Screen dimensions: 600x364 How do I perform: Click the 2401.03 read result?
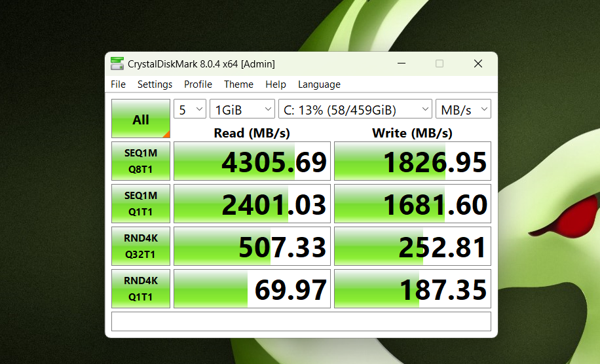(x=252, y=204)
